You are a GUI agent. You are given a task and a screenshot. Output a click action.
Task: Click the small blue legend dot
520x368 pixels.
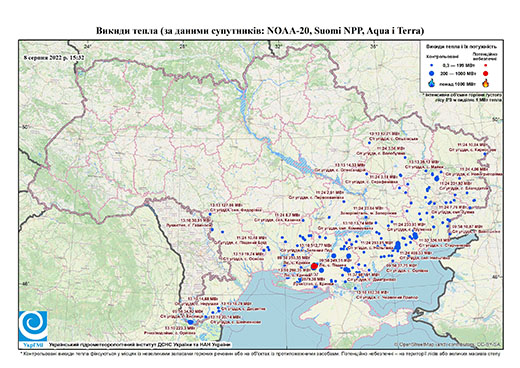432,65
